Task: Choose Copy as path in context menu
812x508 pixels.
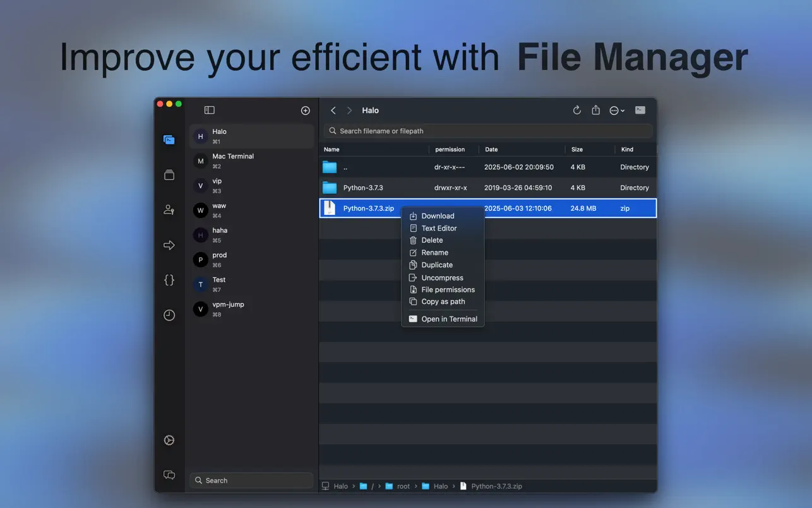Action: click(443, 302)
